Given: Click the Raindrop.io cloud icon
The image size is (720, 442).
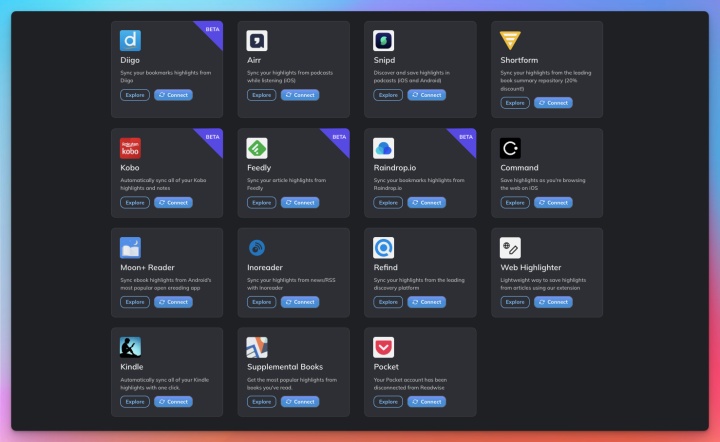Looking at the screenshot, I should coord(384,148).
